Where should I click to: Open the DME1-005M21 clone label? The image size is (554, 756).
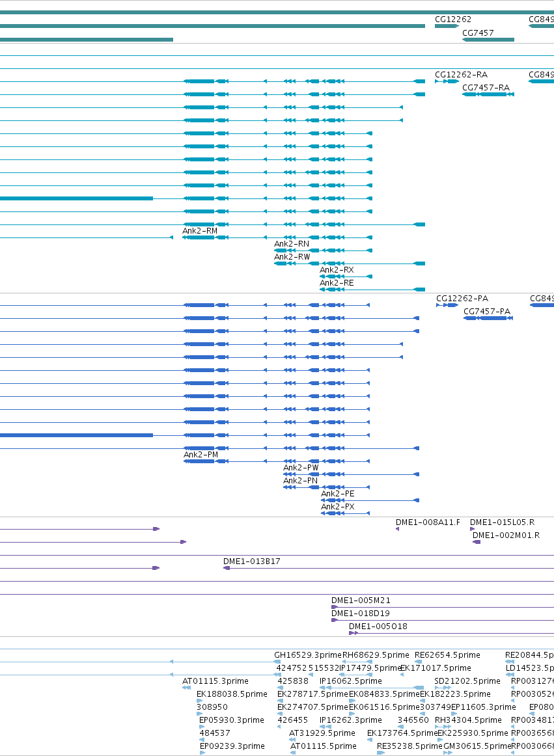tap(361, 601)
